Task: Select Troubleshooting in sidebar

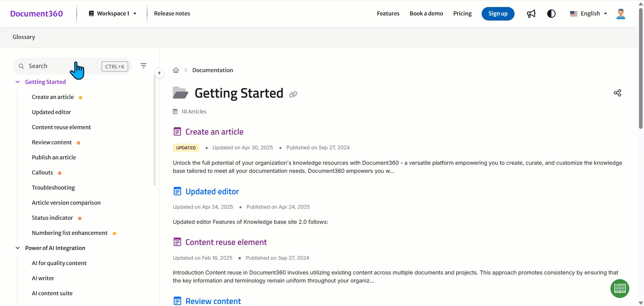Action: pyautogui.click(x=53, y=188)
